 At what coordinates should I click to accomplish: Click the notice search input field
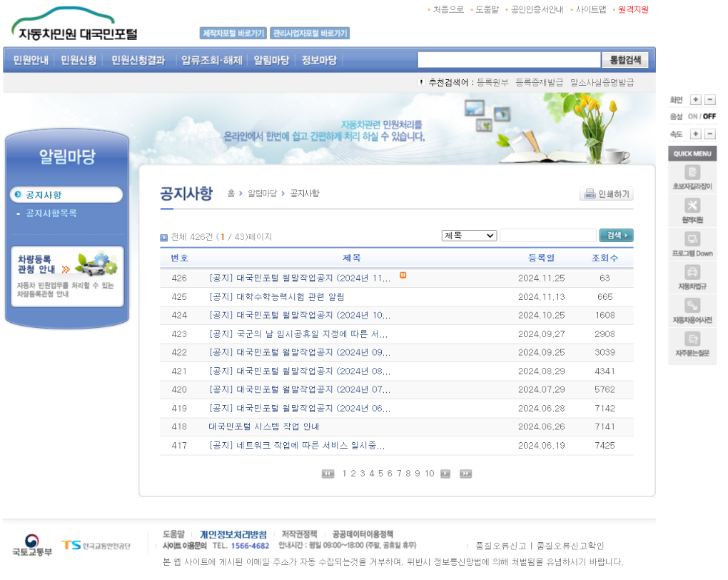(547, 235)
